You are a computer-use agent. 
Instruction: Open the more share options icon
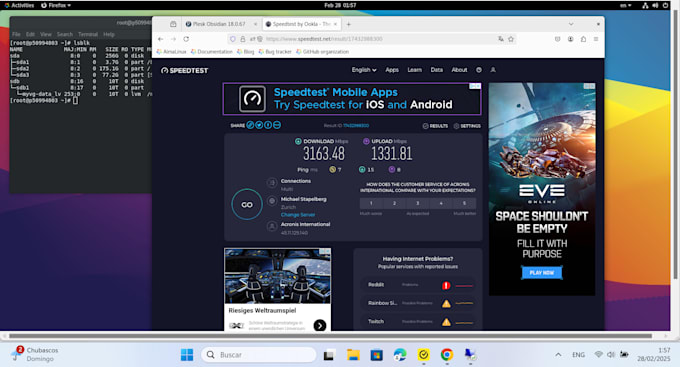277,125
